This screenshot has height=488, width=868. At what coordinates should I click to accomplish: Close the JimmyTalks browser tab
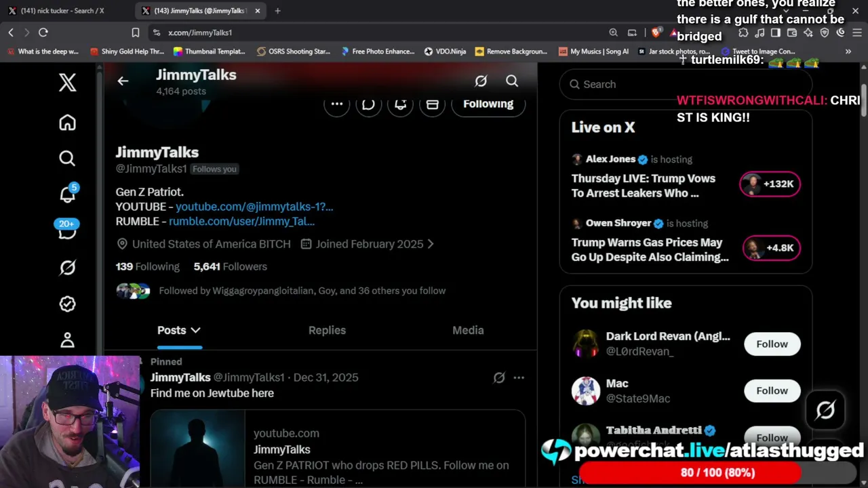coord(258,11)
